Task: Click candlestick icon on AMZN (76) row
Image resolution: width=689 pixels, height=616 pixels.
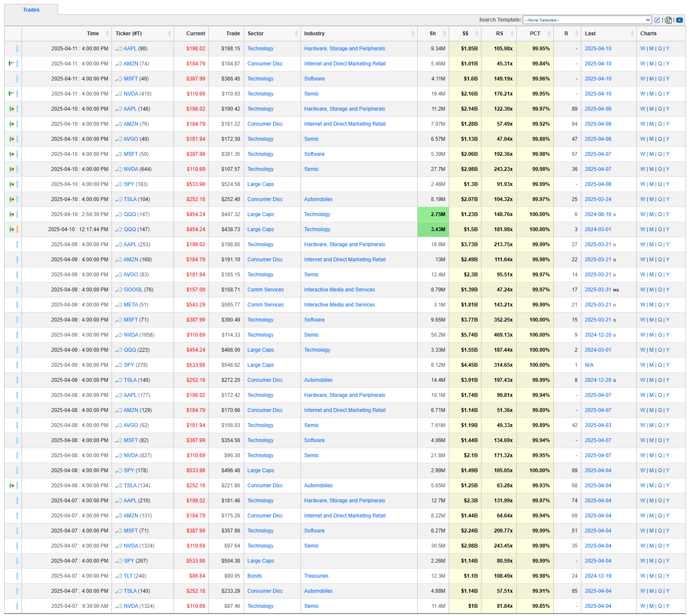Action: point(12,124)
